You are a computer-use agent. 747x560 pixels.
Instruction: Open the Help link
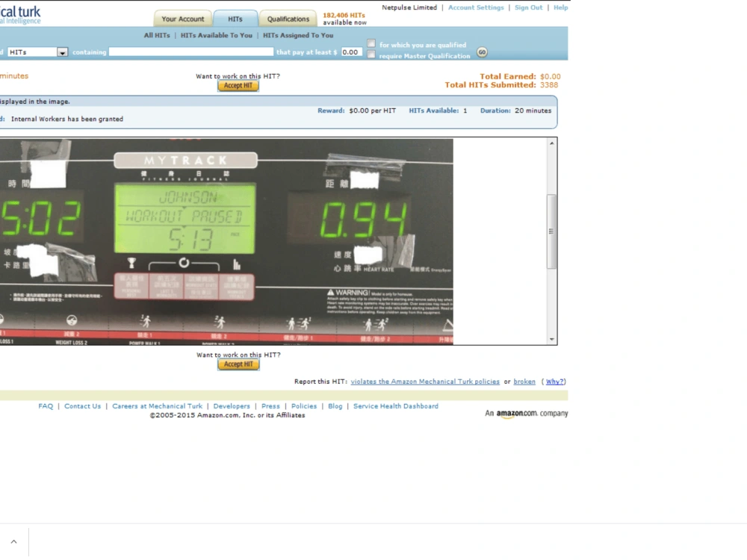pyautogui.click(x=560, y=7)
